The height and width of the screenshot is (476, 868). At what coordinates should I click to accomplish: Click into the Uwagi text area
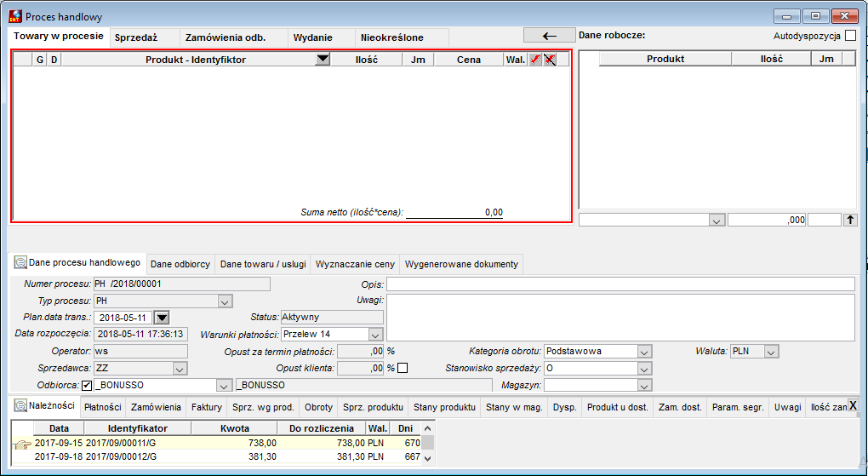[620, 318]
